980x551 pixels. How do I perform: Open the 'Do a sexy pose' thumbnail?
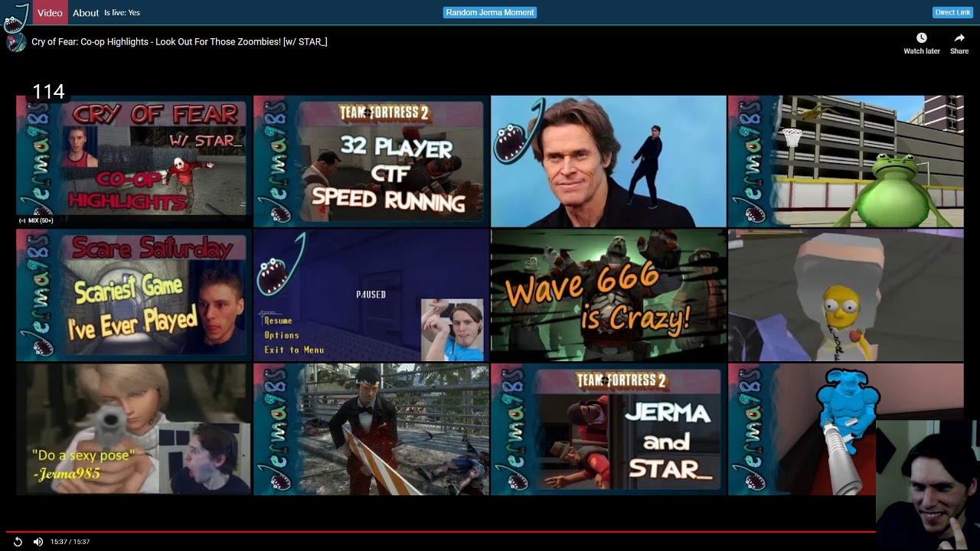pos(134,429)
